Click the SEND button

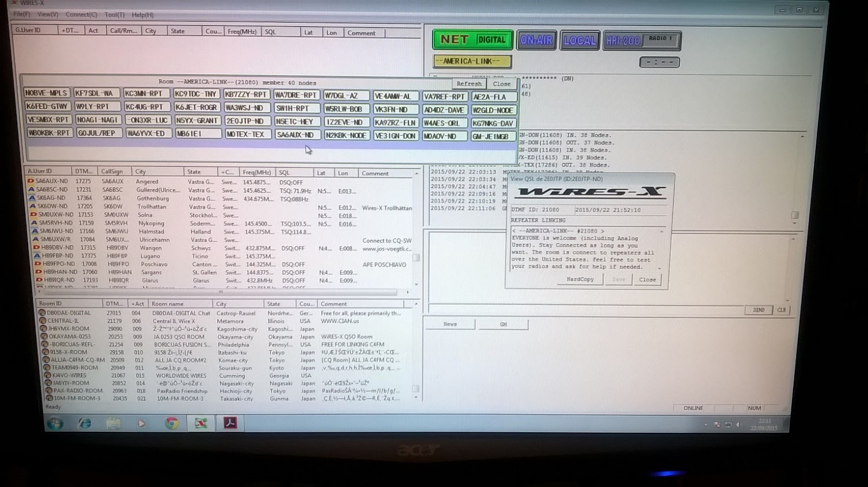758,310
